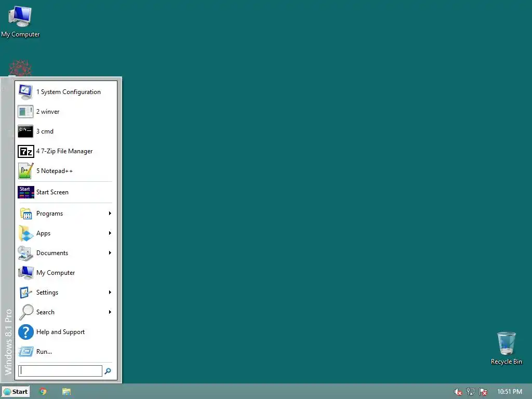Click the Notepad++ icon in recent list

click(x=26, y=170)
